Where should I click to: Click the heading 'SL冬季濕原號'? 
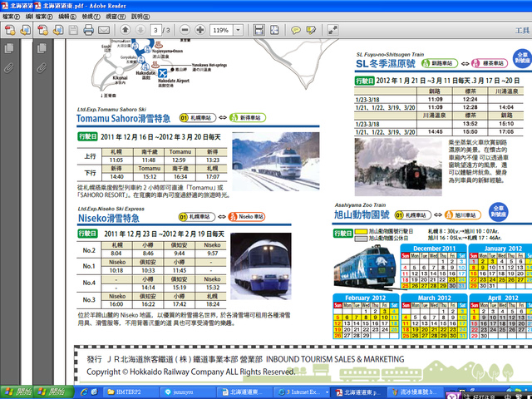[x=386, y=64]
